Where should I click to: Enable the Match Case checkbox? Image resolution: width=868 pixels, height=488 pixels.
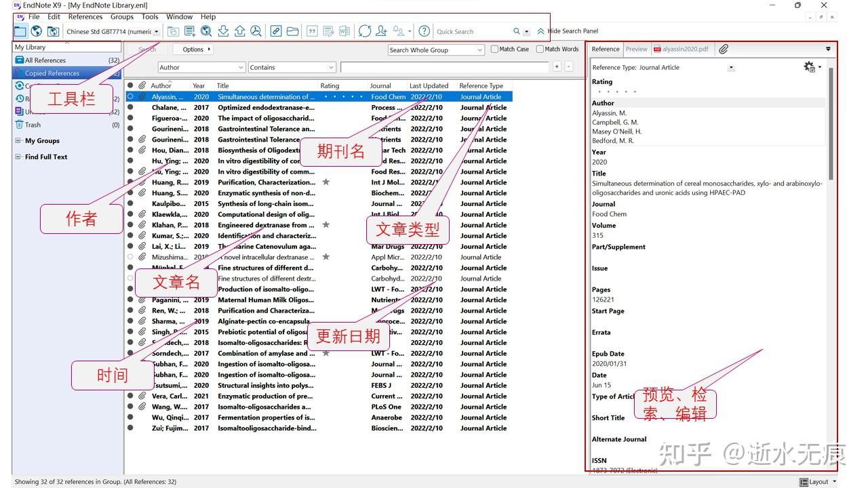tap(495, 49)
